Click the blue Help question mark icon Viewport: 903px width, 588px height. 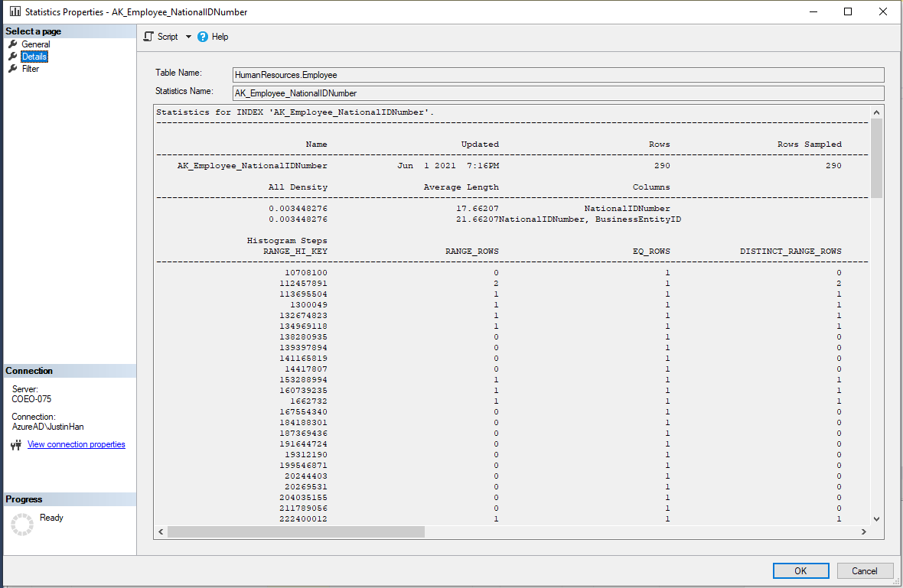(203, 37)
